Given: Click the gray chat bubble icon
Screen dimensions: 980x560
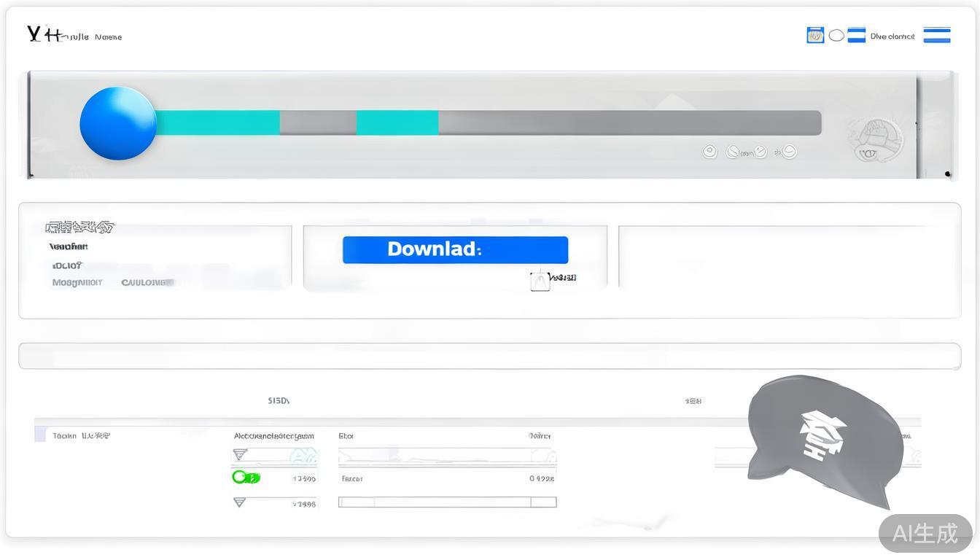Looking at the screenshot, I should [824, 434].
